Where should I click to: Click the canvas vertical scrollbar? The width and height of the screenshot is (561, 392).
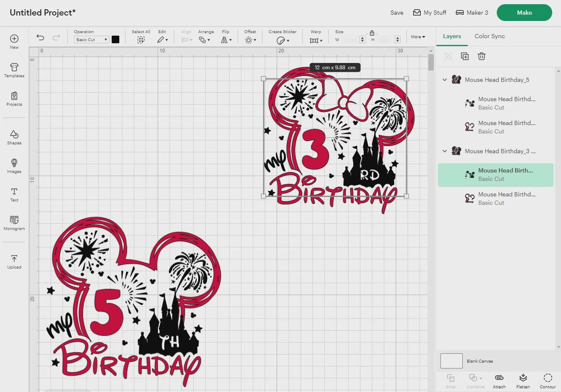tap(431, 62)
